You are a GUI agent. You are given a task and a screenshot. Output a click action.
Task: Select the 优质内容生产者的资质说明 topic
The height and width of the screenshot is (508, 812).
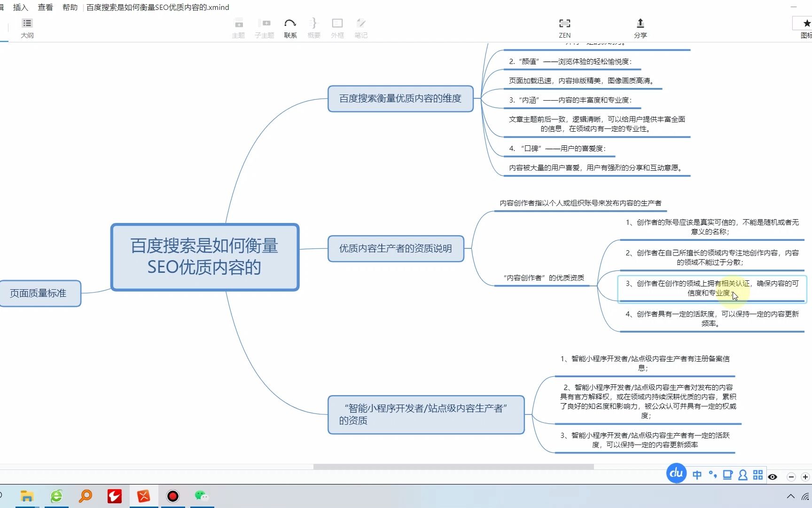pyautogui.click(x=396, y=248)
